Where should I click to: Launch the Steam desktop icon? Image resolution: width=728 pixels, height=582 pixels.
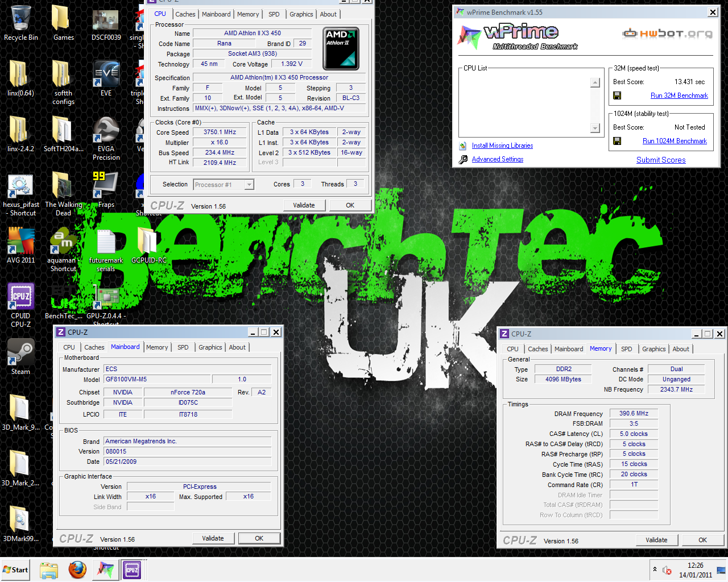(x=20, y=357)
